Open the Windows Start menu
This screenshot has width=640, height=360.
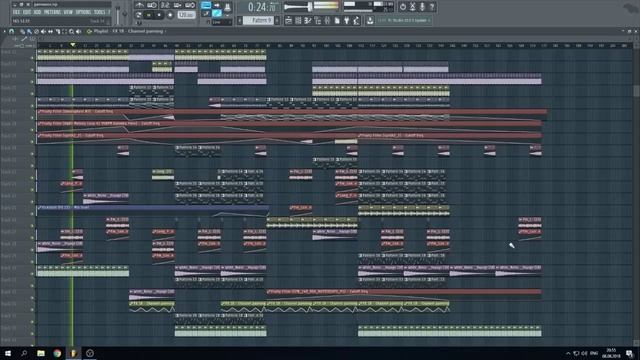tap(8, 353)
